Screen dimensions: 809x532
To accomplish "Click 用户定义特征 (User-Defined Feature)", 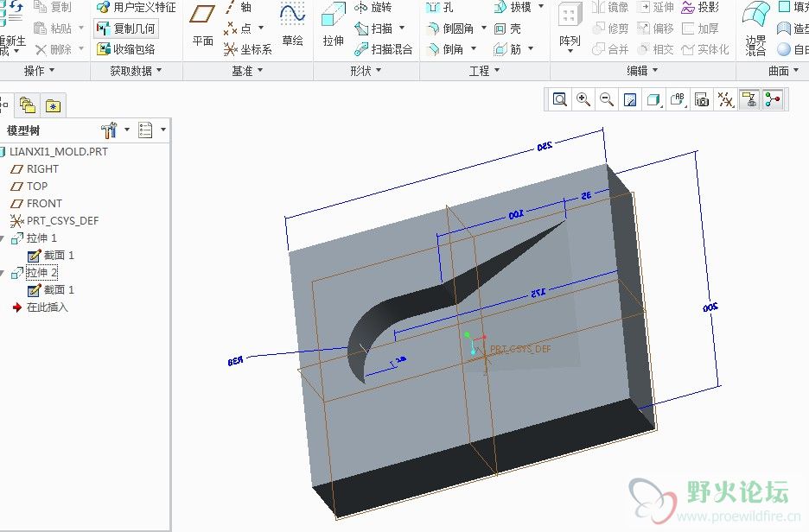I will [137, 7].
